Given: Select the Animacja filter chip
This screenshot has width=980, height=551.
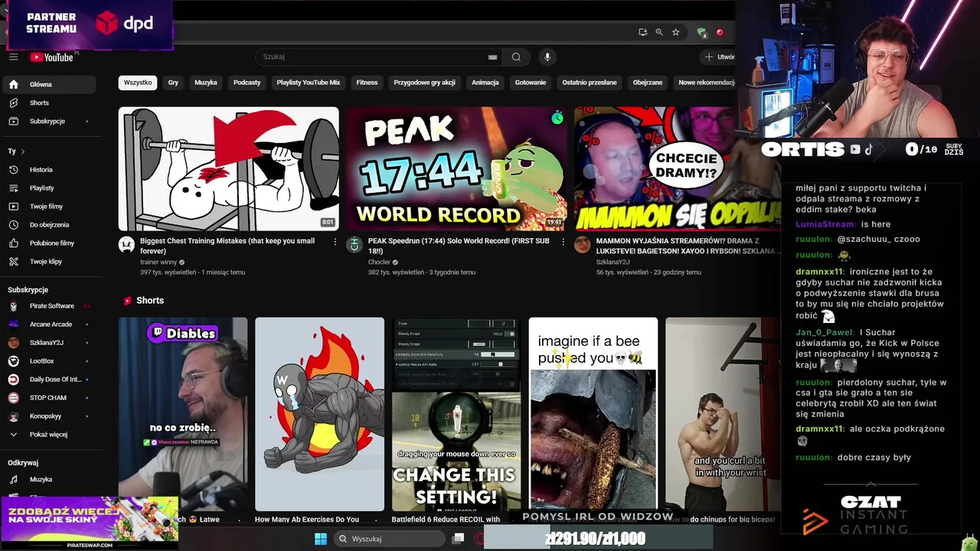Looking at the screenshot, I should (x=485, y=83).
